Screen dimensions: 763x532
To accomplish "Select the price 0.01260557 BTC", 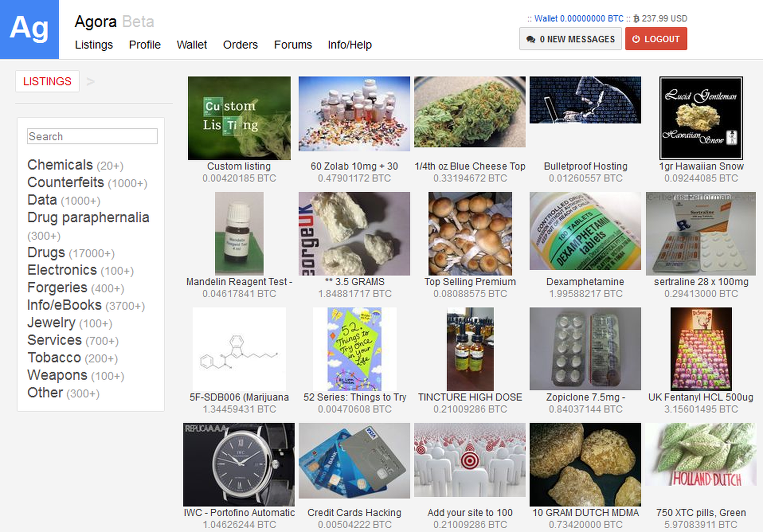I will pyautogui.click(x=585, y=178).
